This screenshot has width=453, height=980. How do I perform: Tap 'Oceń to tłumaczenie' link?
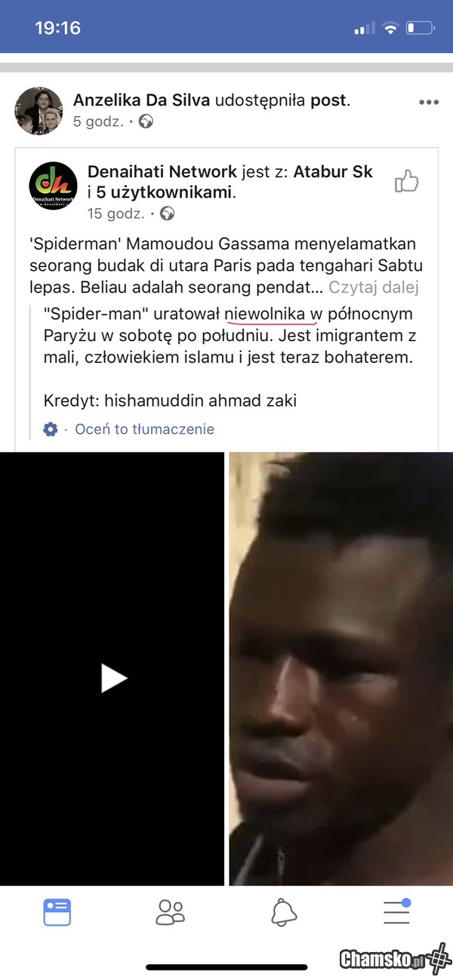tap(144, 429)
